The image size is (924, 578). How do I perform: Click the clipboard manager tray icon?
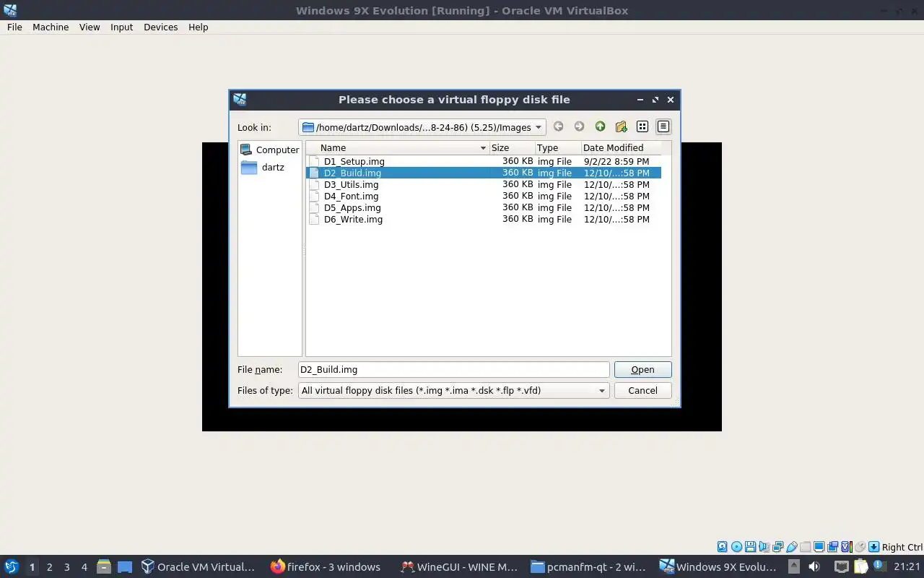coord(860,566)
